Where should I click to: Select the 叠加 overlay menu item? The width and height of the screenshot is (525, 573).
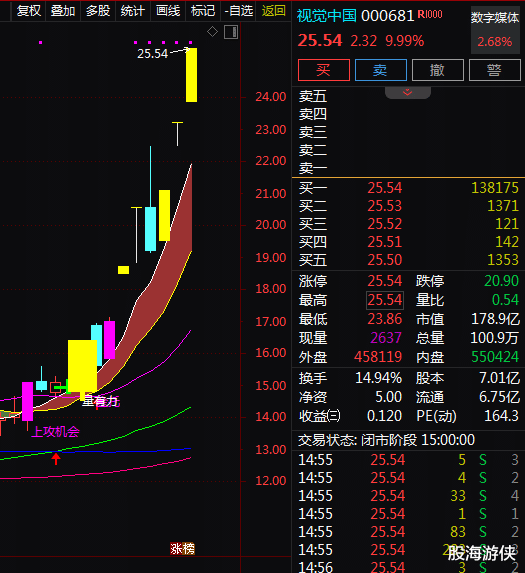63,11
